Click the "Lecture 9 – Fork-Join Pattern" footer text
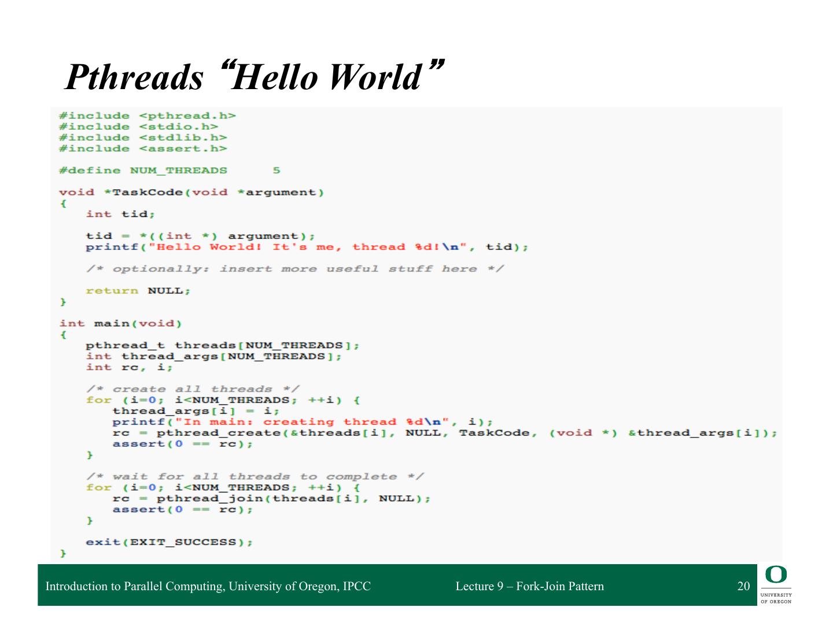The width and height of the screenshot is (833, 644). pyautogui.click(x=529, y=586)
